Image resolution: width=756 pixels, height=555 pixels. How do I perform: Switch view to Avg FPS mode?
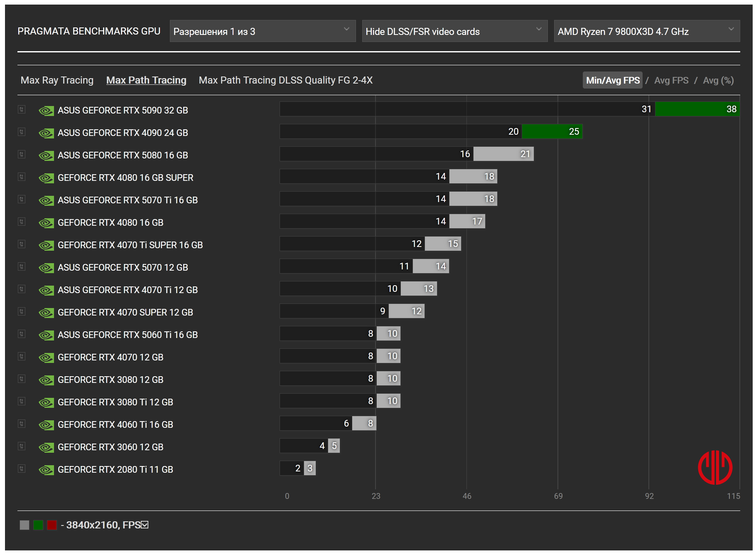coord(671,80)
